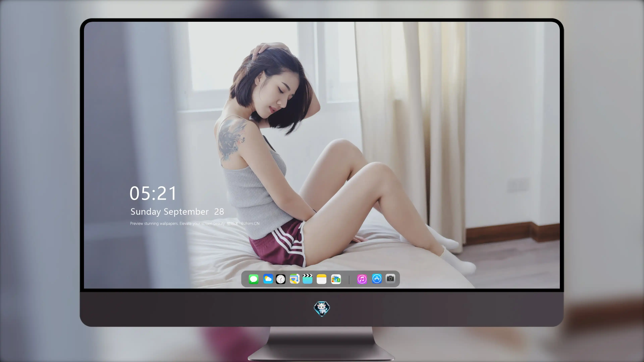This screenshot has width=644, height=362.
Task: Open the App Store from the dock
Action: [x=377, y=279]
